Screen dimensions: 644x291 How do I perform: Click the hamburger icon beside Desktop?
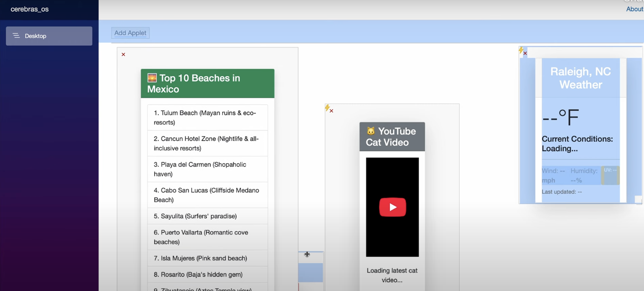pos(16,36)
